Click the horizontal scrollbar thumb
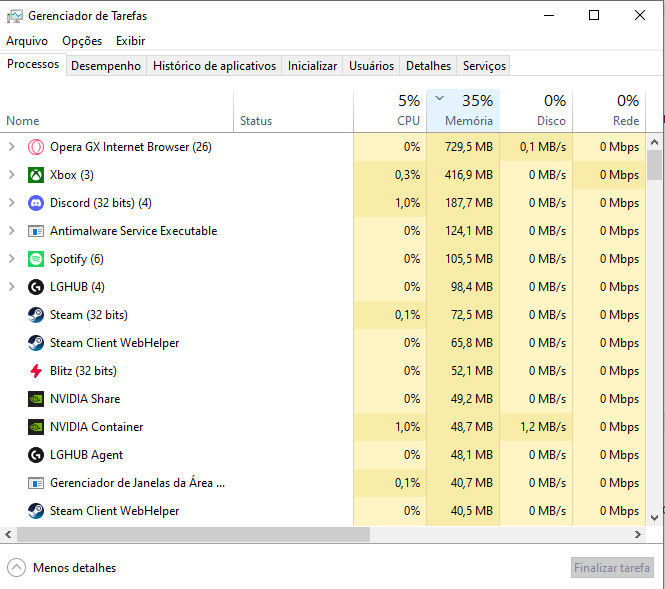Image resolution: width=665 pixels, height=589 pixels. 193,535
